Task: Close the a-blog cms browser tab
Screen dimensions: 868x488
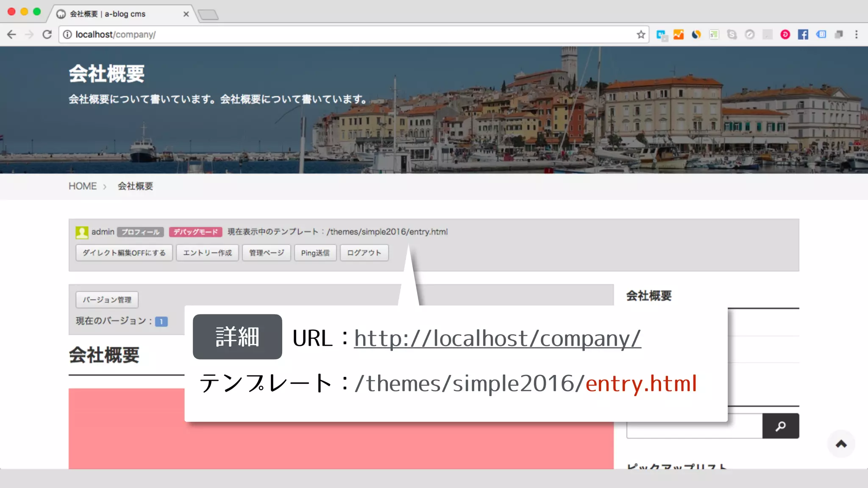Action: pyautogui.click(x=186, y=14)
